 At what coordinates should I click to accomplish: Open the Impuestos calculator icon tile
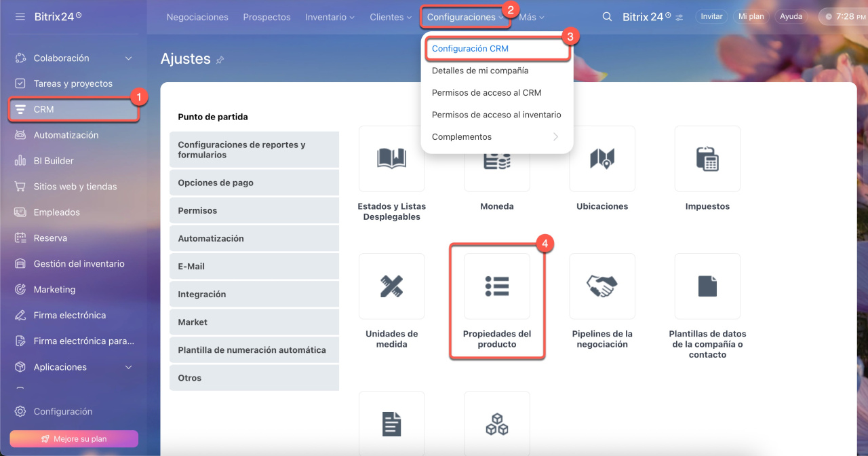click(x=707, y=159)
